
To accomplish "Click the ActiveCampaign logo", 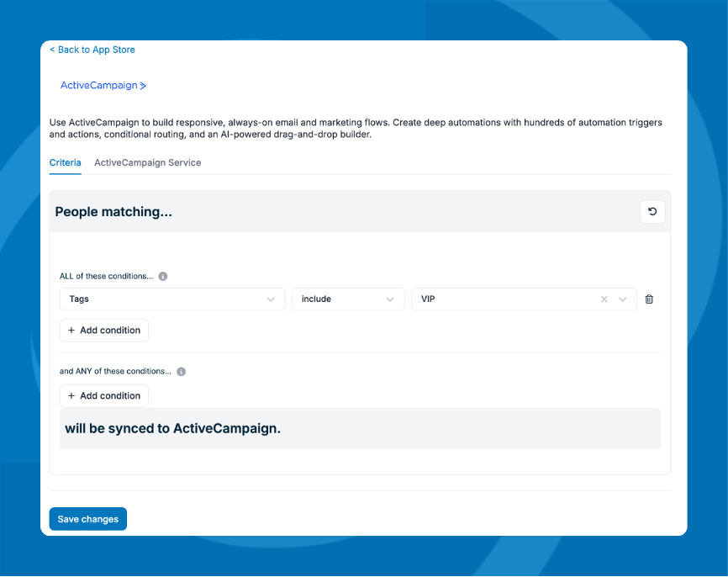I will (x=103, y=86).
